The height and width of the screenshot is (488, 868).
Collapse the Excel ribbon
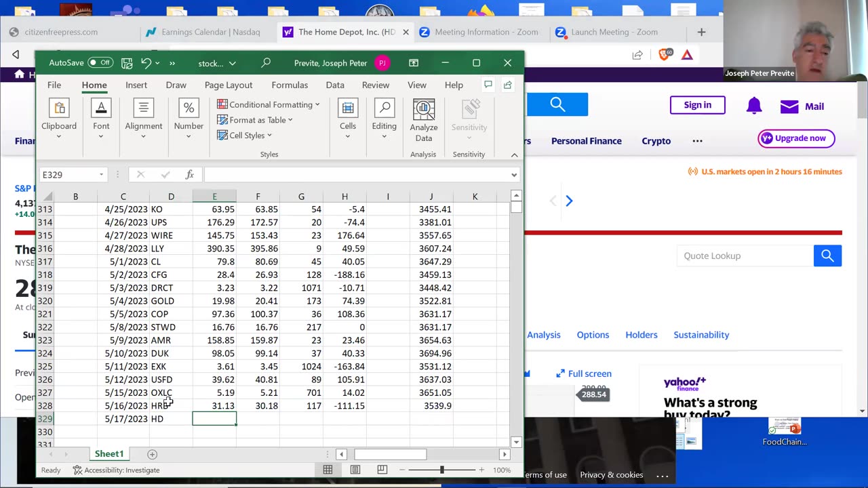tap(514, 155)
